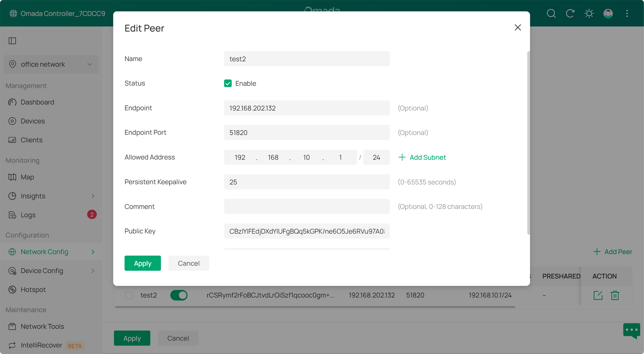Click the Map icon in sidebar
Screen dimensions: 644x354
pyautogui.click(x=12, y=177)
